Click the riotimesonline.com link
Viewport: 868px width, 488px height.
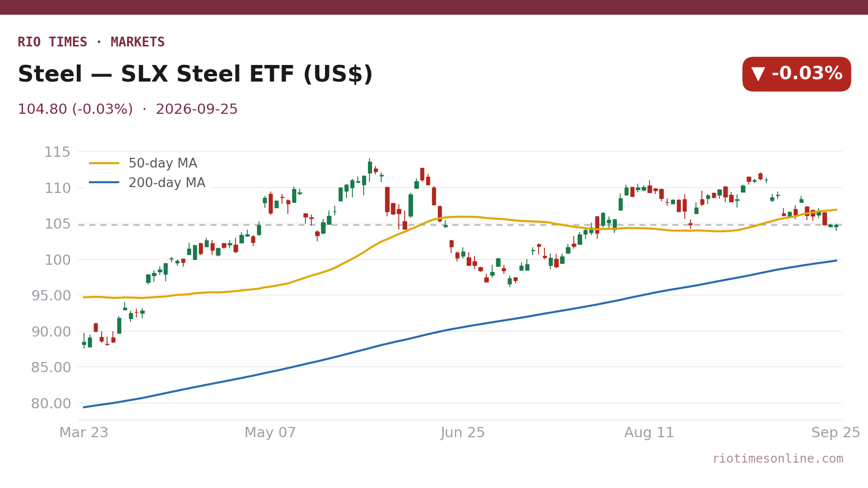coord(778,459)
